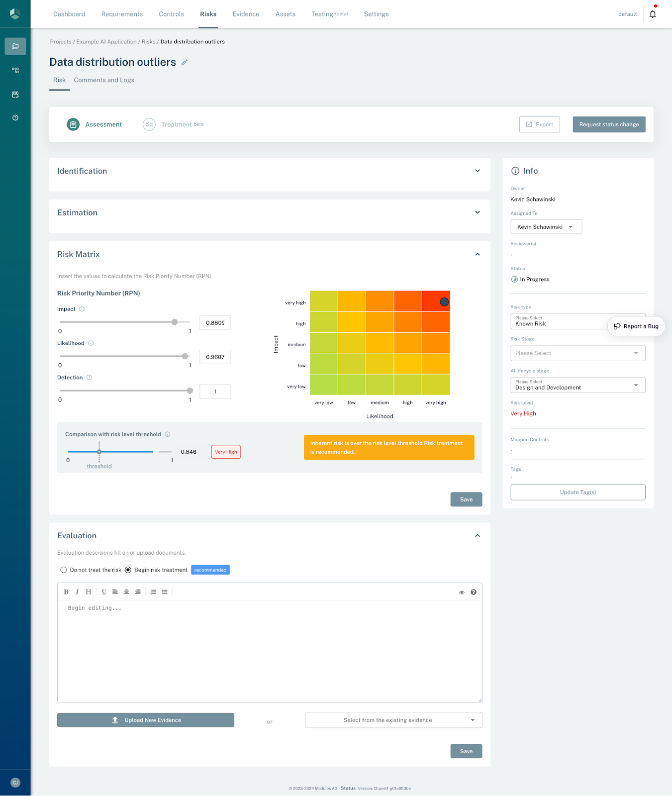Select Do not treat the risk
This screenshot has width=672, height=796.
click(x=64, y=570)
